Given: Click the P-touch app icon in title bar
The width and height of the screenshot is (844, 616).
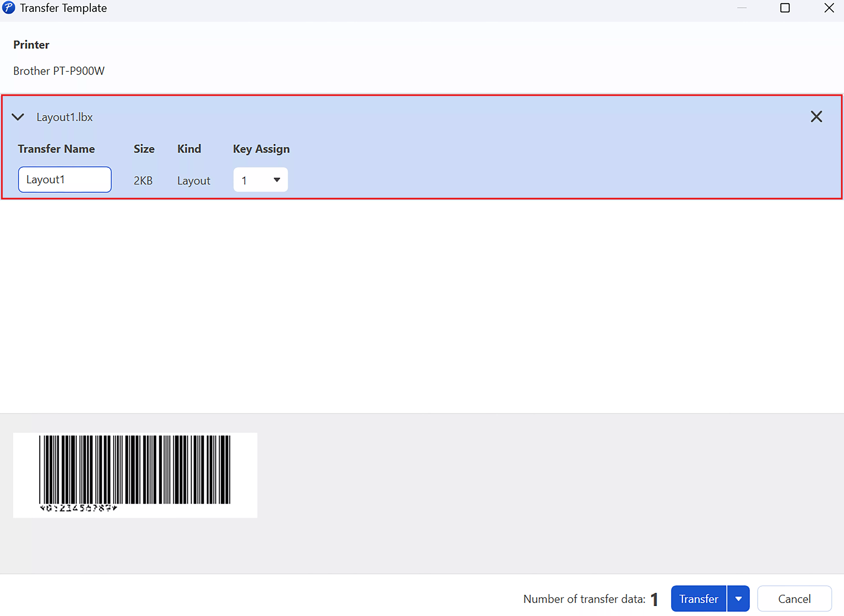Looking at the screenshot, I should pos(8,8).
